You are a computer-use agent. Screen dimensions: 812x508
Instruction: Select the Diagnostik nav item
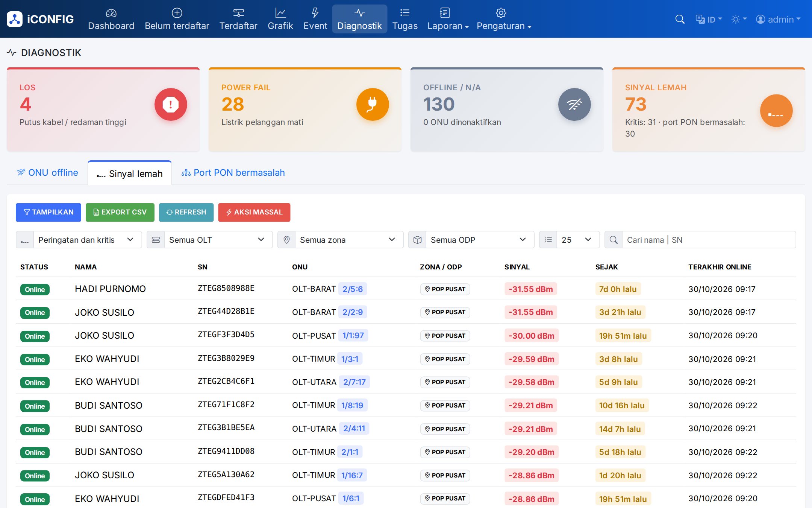click(x=359, y=19)
